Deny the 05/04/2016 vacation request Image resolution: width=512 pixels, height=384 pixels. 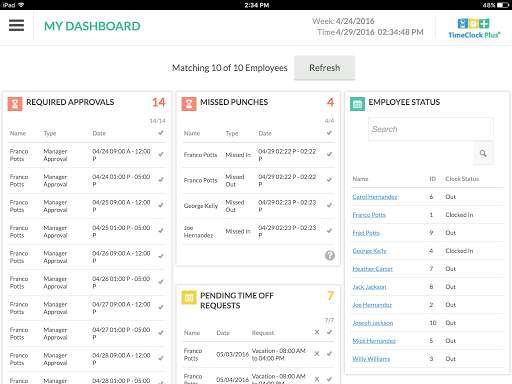pyautogui.click(x=317, y=379)
